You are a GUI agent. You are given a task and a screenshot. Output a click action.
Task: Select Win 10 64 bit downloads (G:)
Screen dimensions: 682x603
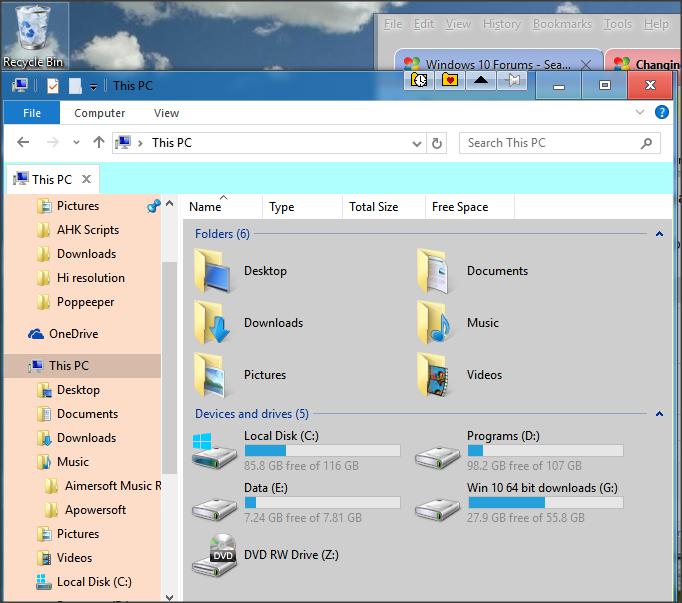click(x=519, y=503)
